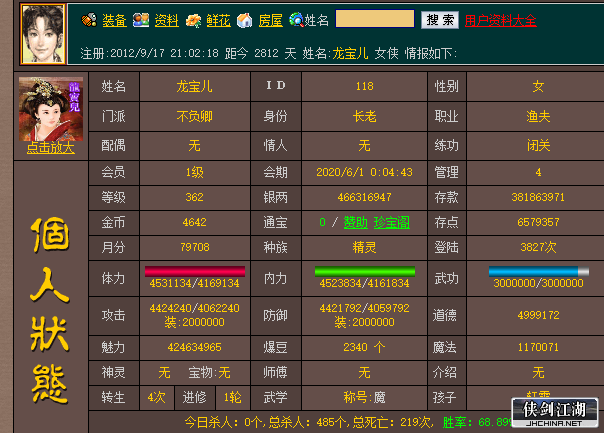Click the 金币 value 4642

195,222
